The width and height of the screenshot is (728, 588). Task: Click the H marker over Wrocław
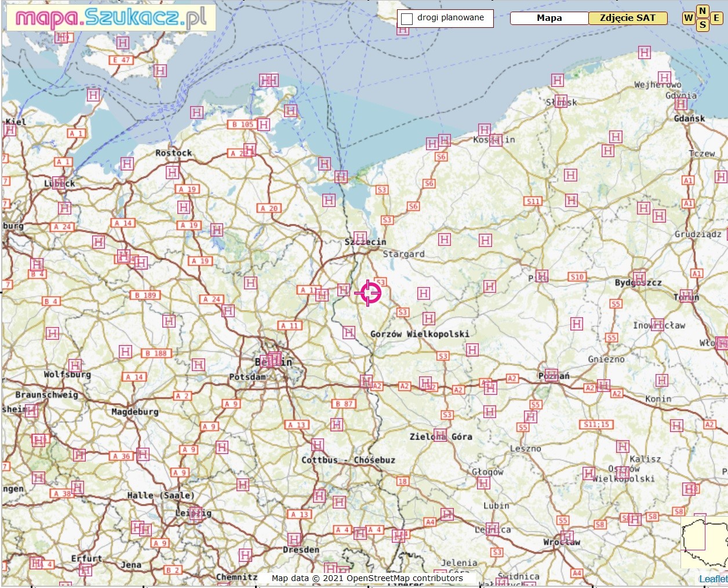pos(567,537)
